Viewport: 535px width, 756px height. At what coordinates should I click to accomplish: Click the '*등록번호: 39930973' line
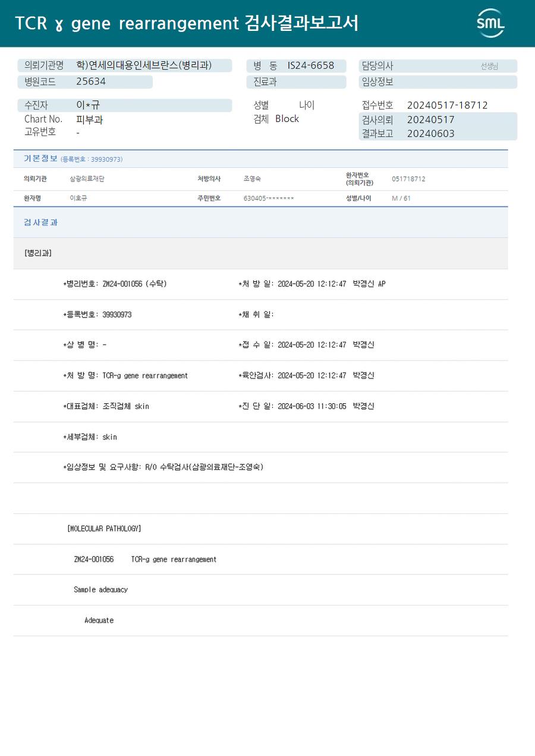[x=97, y=315]
